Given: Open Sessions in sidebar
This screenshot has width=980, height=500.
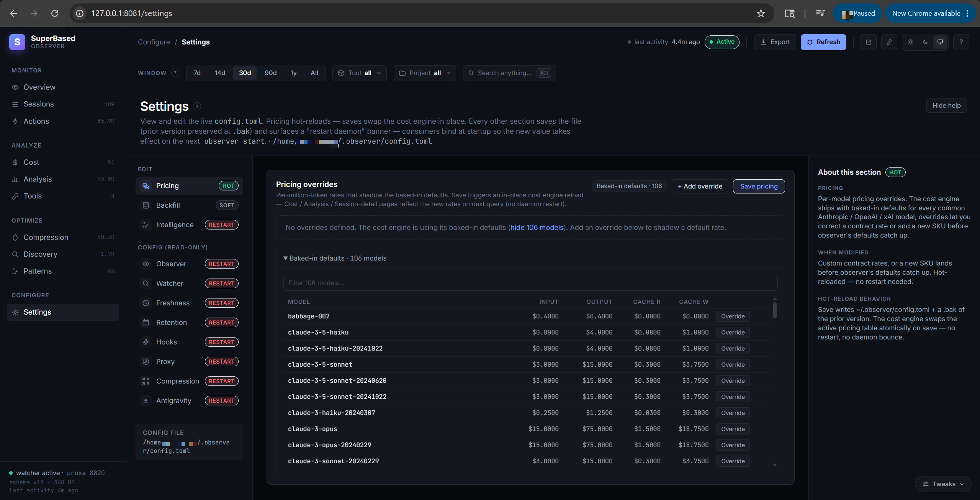Looking at the screenshot, I should point(63,104).
